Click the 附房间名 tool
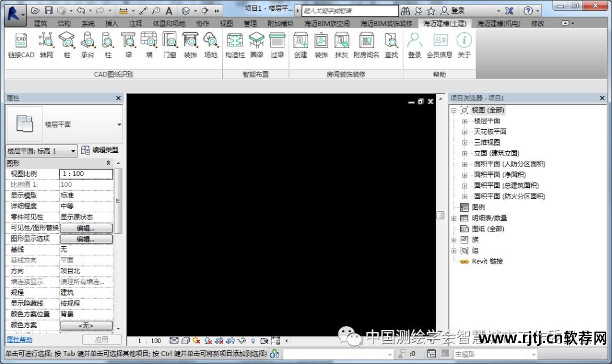Screen dimensions: 612x364 366,45
